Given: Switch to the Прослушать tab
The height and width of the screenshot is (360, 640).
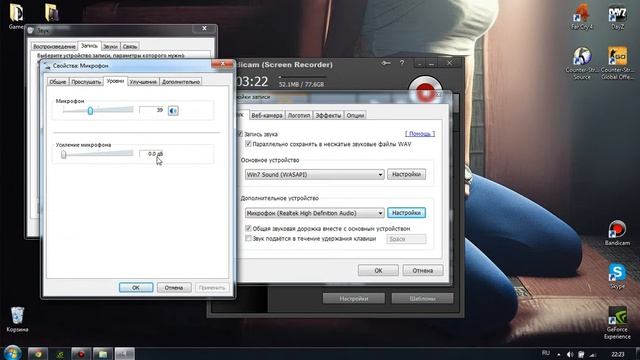Looking at the screenshot, I should pos(86,82).
